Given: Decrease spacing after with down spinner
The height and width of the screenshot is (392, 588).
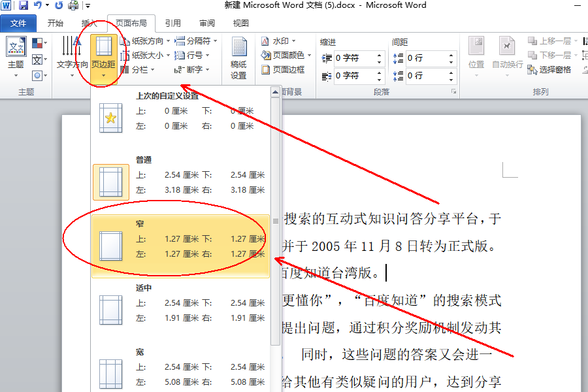Looking at the screenshot, I should click(451, 79).
